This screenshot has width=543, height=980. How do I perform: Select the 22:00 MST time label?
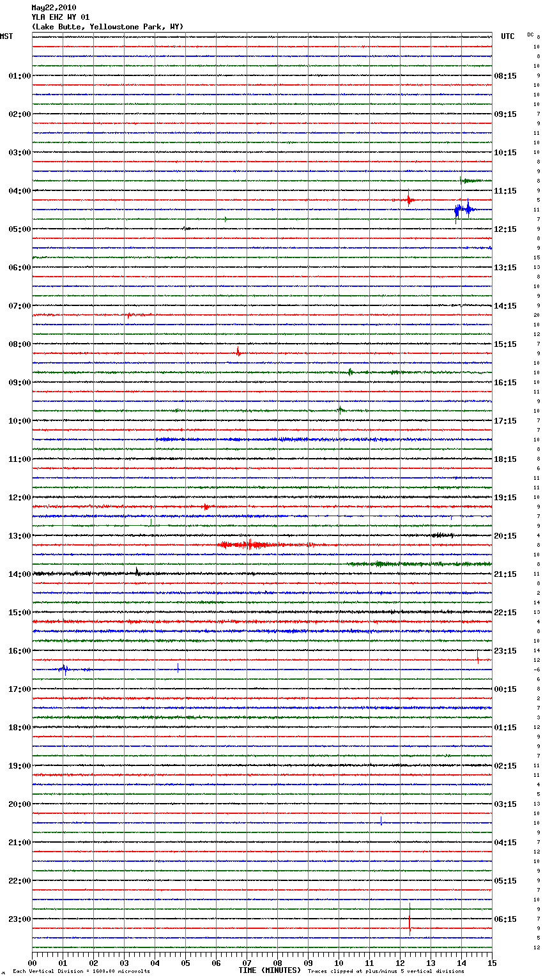pyautogui.click(x=20, y=881)
